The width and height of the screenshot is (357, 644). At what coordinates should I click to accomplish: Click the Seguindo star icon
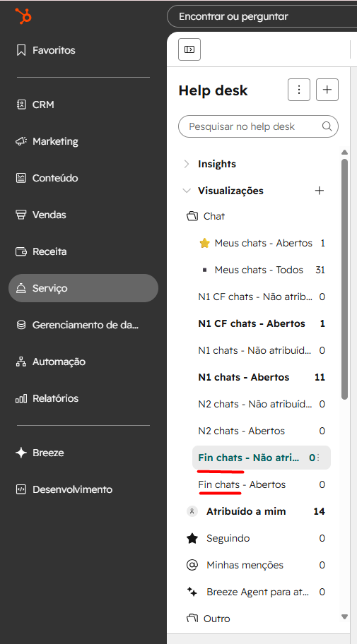pos(192,539)
